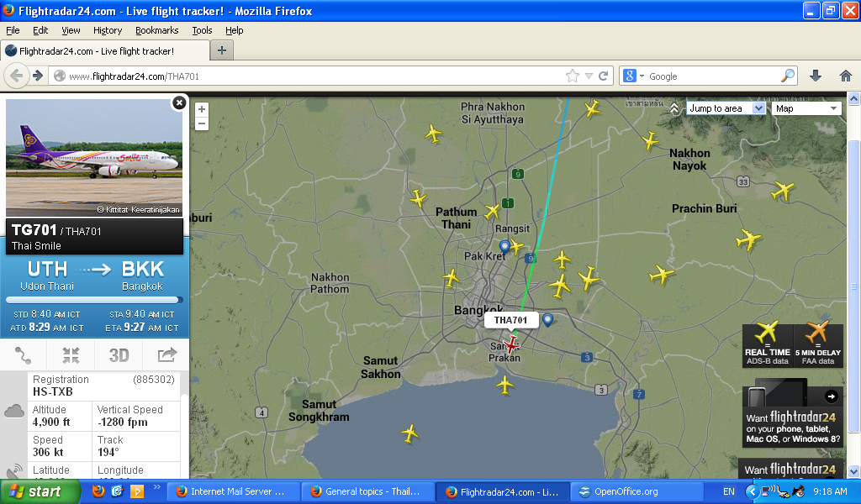Click the cloud weather icon in panel

point(13,412)
